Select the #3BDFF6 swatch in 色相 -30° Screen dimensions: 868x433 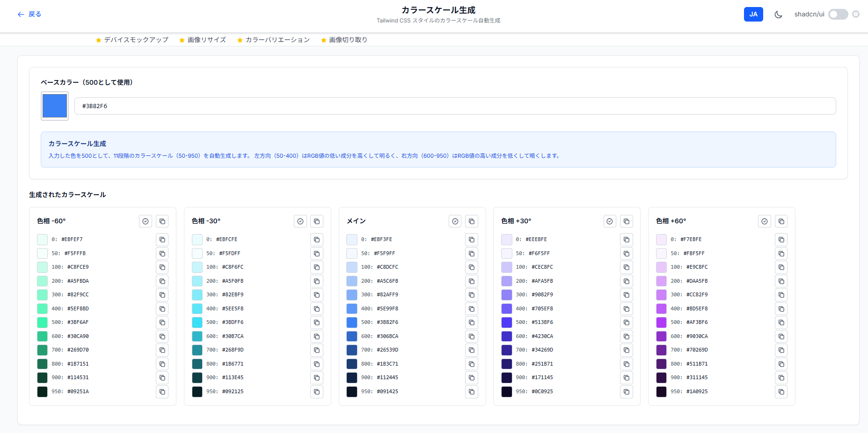tap(197, 323)
